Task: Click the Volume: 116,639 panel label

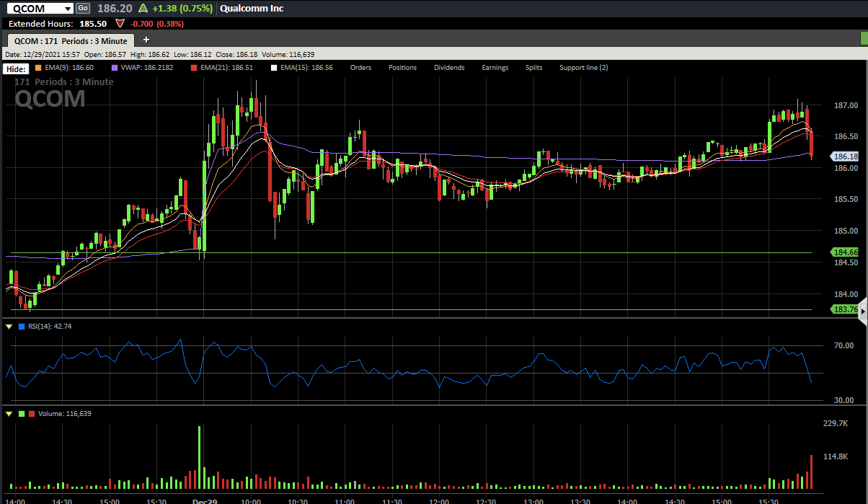Action: pos(65,414)
